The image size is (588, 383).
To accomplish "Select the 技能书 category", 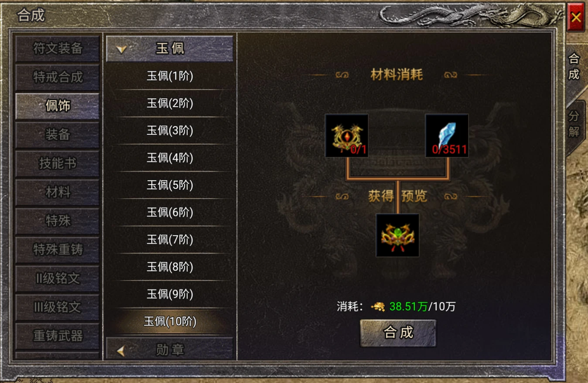I will pyautogui.click(x=58, y=163).
